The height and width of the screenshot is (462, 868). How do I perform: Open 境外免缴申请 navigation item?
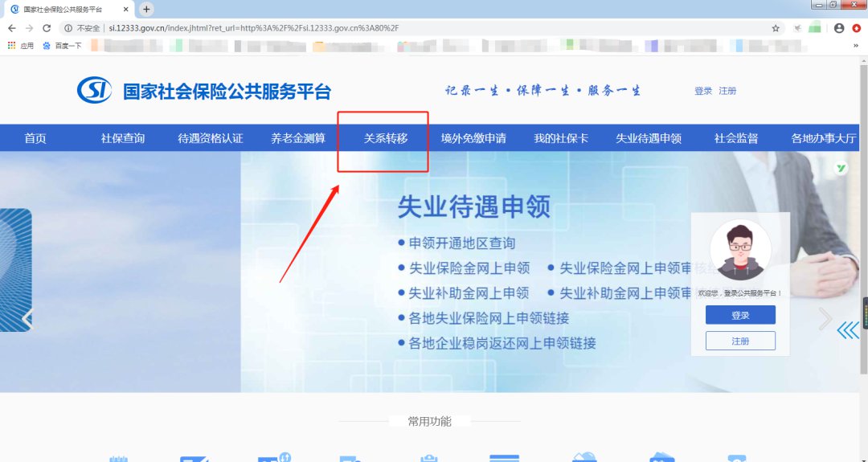coord(473,138)
